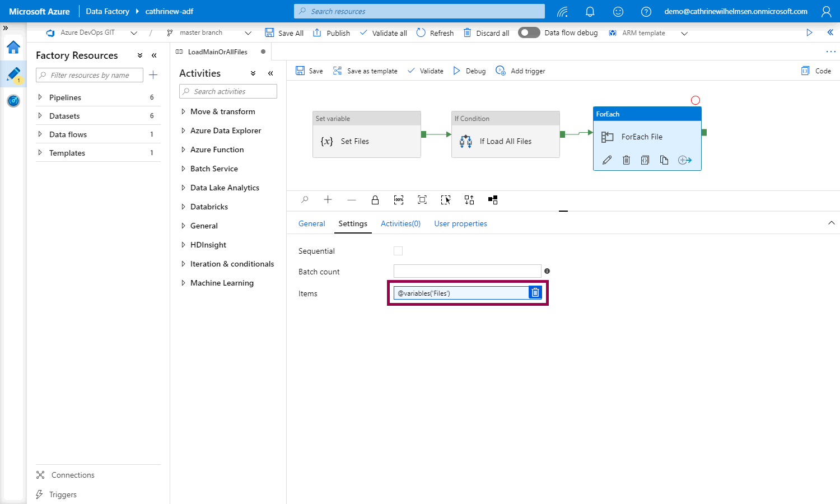Expand the Pipelines tree node
Viewport: 840px width, 504px height.
[x=40, y=97]
